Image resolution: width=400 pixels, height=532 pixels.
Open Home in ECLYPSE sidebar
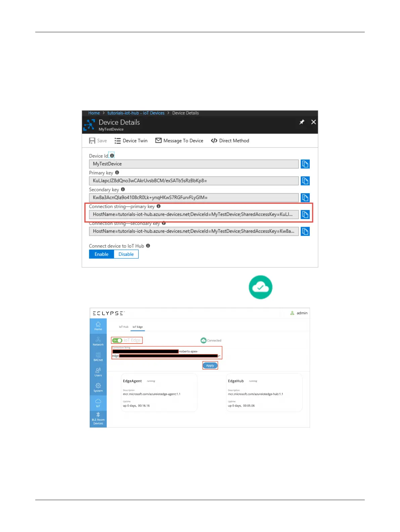(98, 326)
